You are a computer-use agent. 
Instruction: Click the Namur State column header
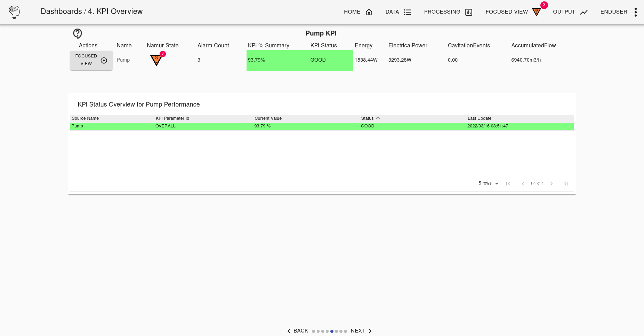[163, 45]
